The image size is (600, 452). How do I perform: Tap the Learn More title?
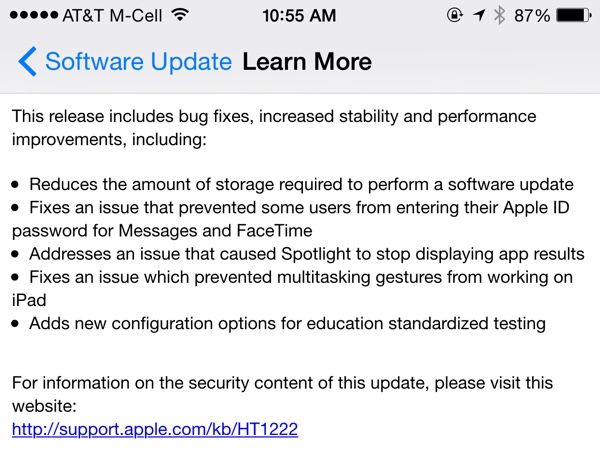307,62
